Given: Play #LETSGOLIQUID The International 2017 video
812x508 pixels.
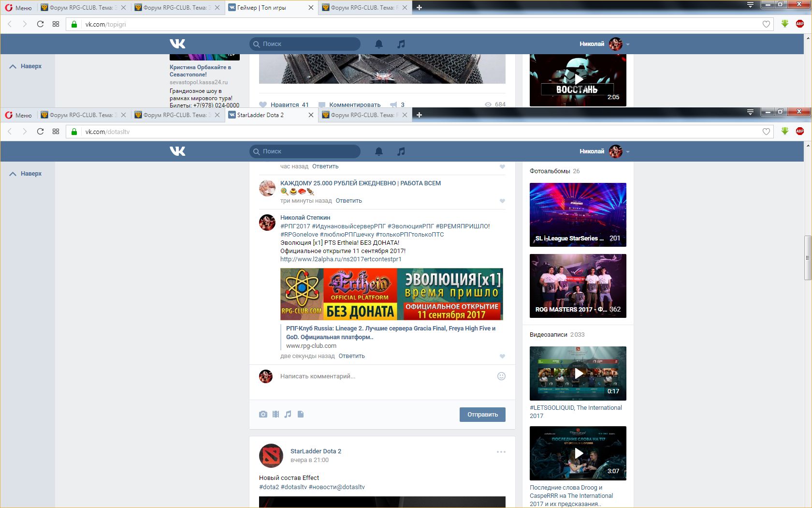Looking at the screenshot, I should [x=578, y=374].
